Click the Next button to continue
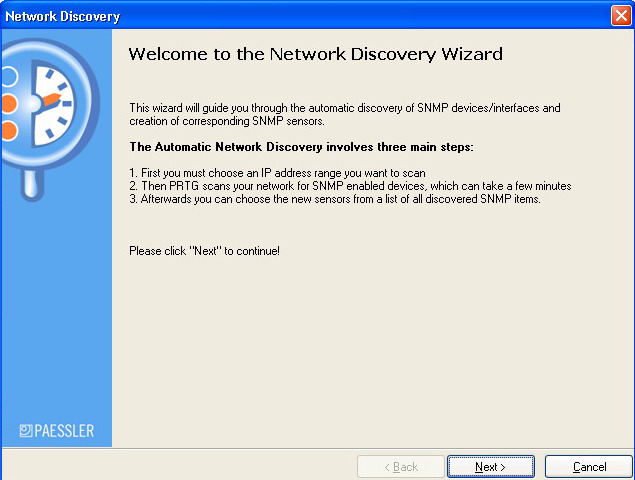Viewport: 635px width, 480px height. pos(490,467)
